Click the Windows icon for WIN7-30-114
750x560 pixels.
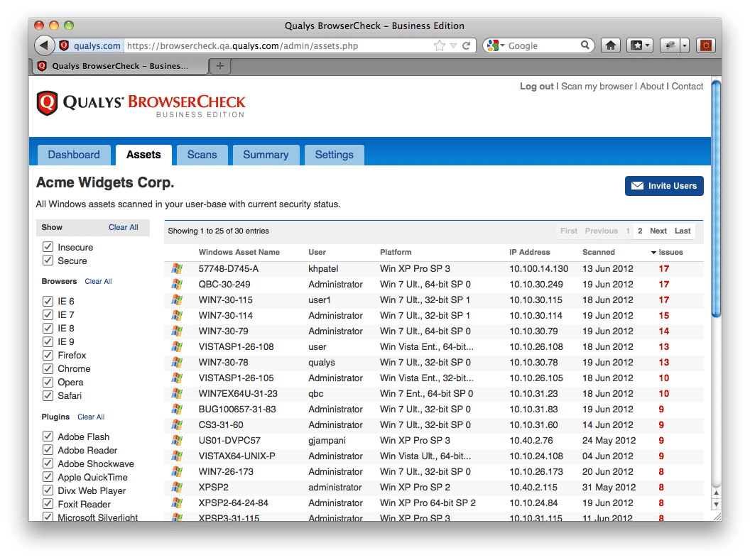(177, 315)
